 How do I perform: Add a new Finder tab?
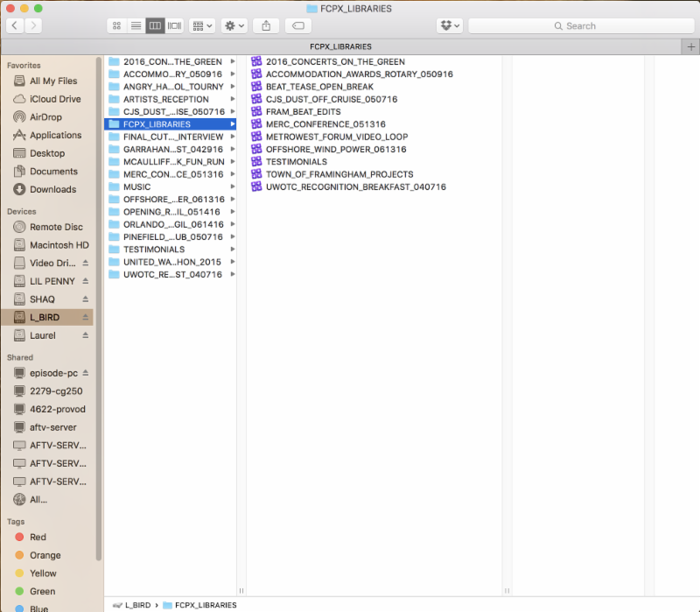click(x=691, y=46)
